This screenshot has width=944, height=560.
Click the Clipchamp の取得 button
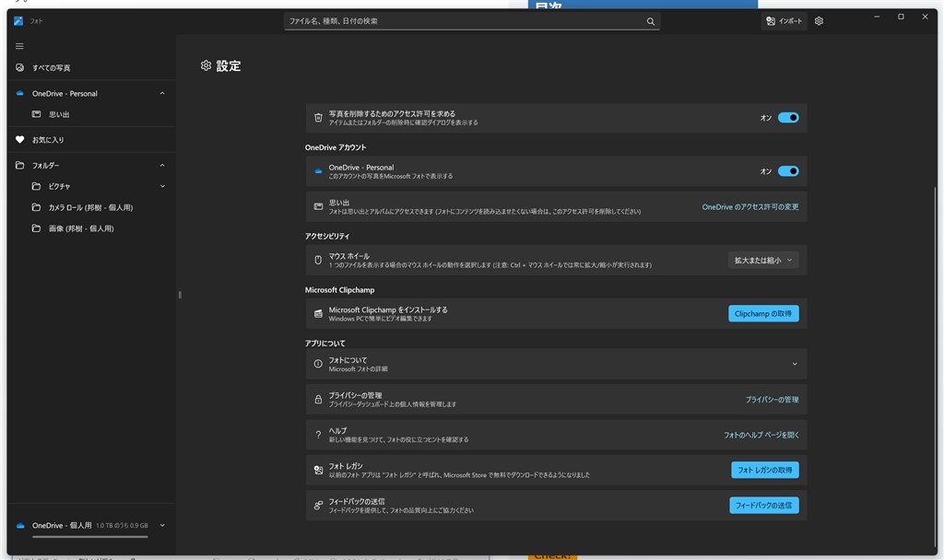click(x=763, y=313)
